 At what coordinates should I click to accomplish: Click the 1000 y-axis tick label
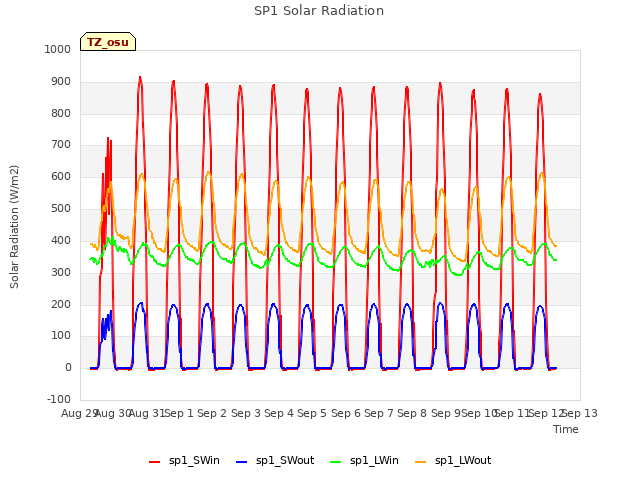(x=58, y=49)
